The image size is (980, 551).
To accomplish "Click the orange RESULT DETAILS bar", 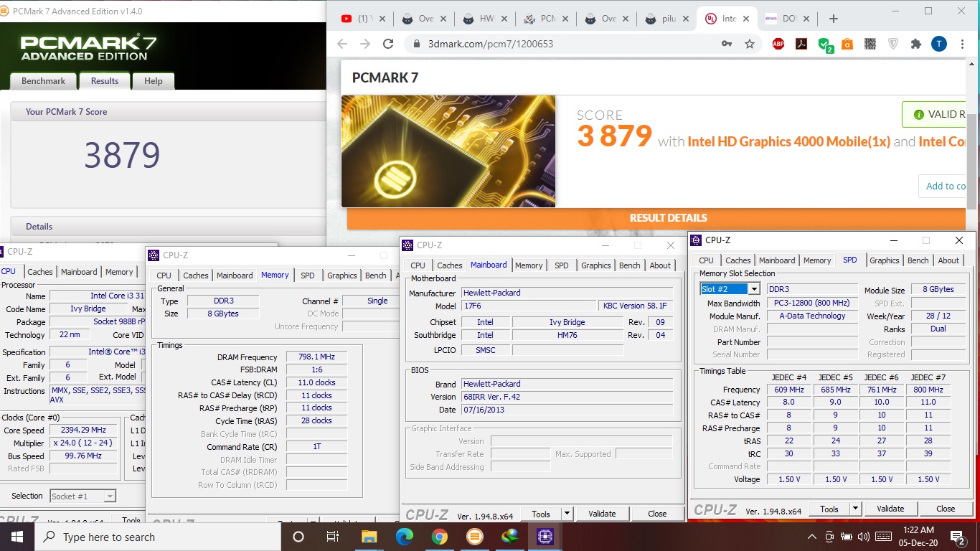I will 656,218.
